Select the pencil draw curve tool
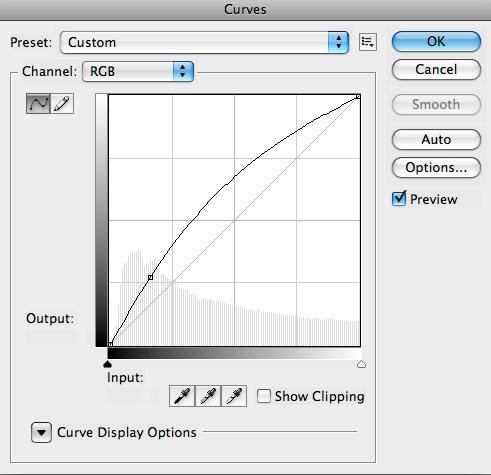 click(62, 104)
